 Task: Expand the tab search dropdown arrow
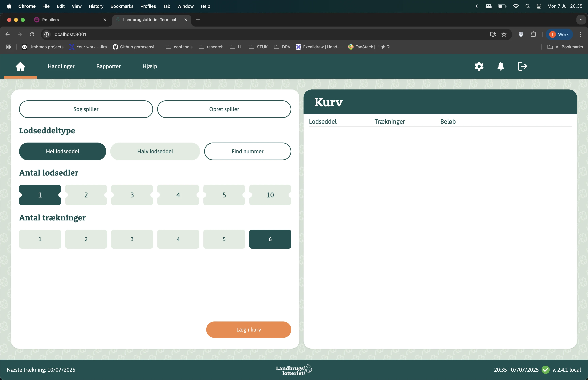click(x=581, y=20)
